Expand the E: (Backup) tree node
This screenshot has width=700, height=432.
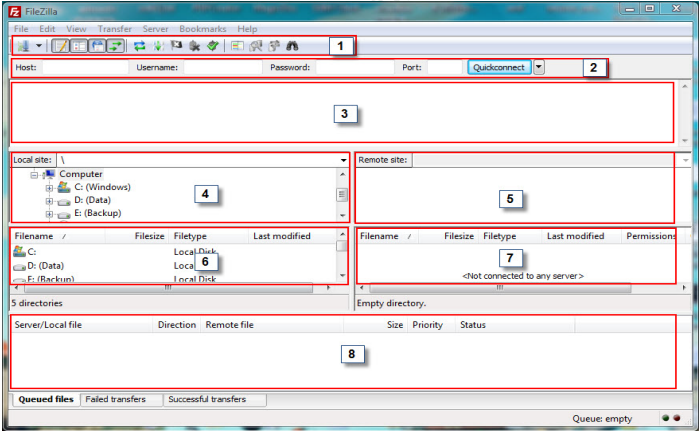tap(49, 214)
